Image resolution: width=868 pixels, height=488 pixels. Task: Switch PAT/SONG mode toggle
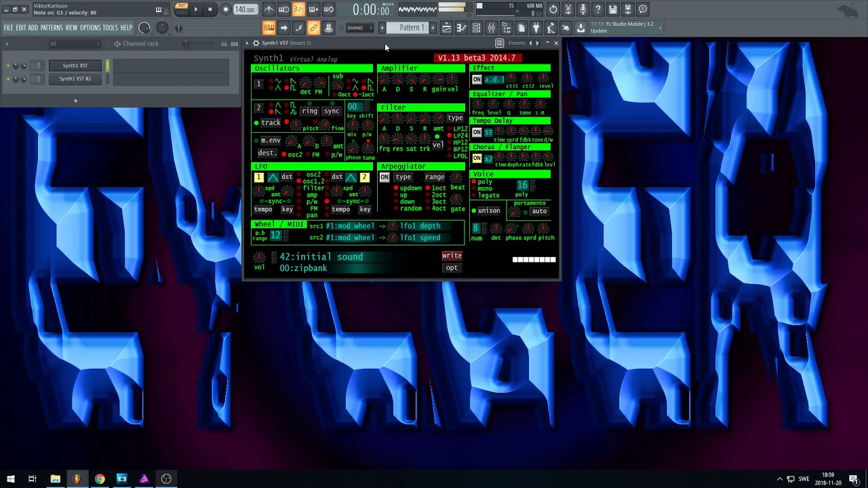[182, 9]
